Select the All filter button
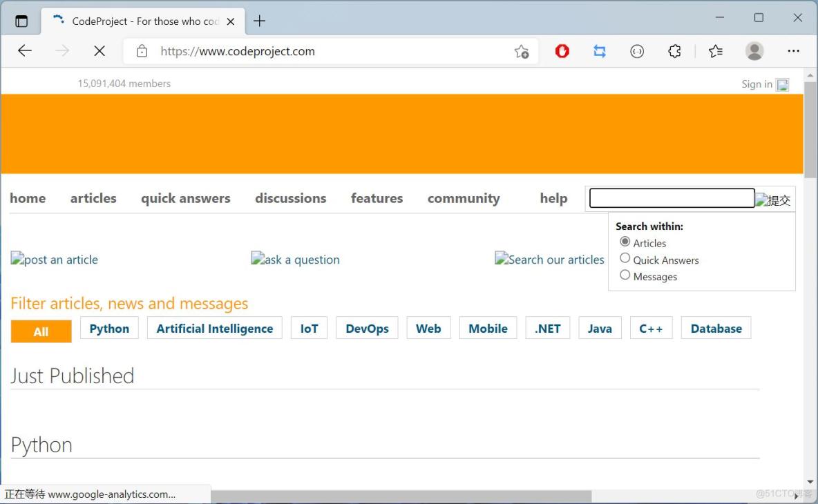 click(x=41, y=331)
